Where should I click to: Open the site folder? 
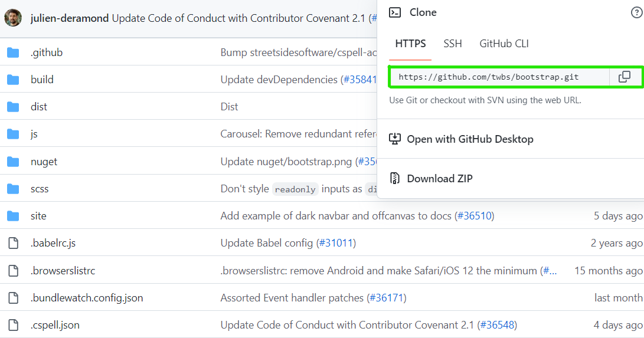tap(38, 216)
